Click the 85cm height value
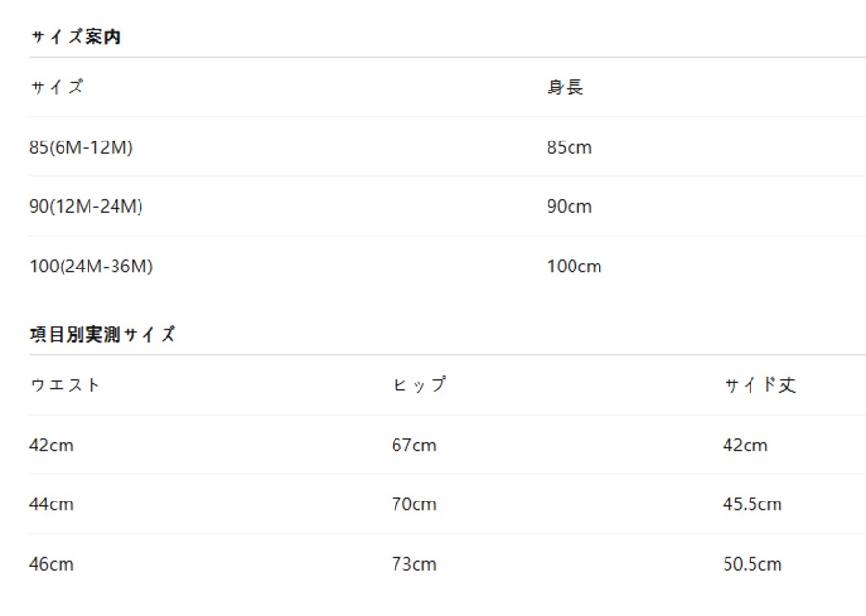Image resolution: width=866 pixels, height=616 pixels. (x=570, y=147)
